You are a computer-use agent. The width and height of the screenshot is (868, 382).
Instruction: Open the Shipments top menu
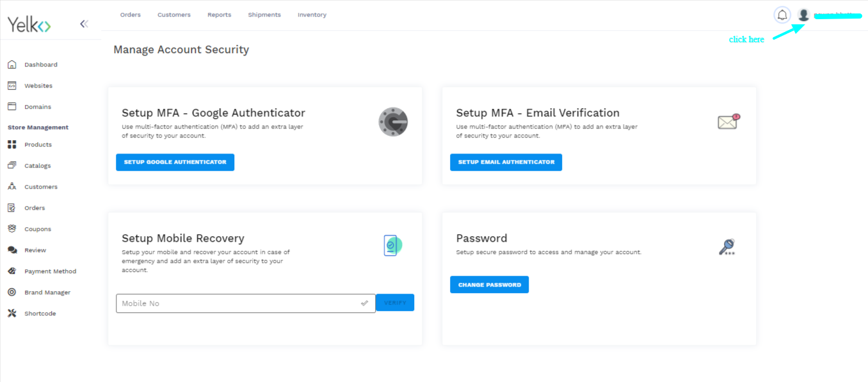point(264,15)
